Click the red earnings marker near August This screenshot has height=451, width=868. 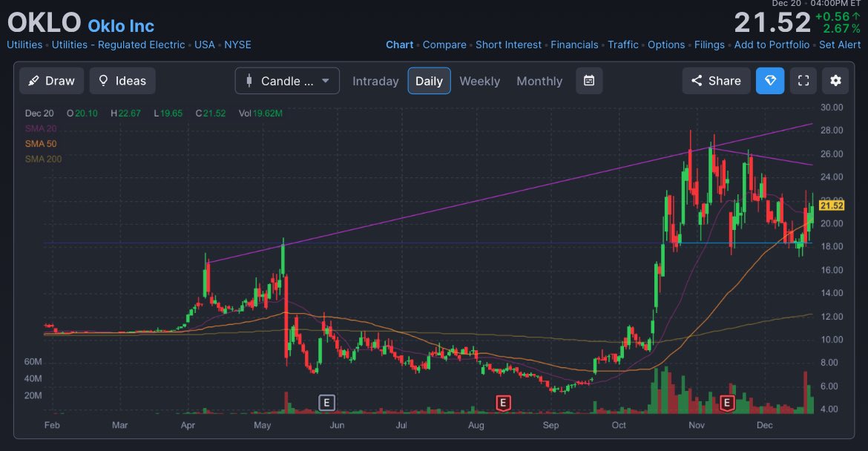click(x=503, y=403)
